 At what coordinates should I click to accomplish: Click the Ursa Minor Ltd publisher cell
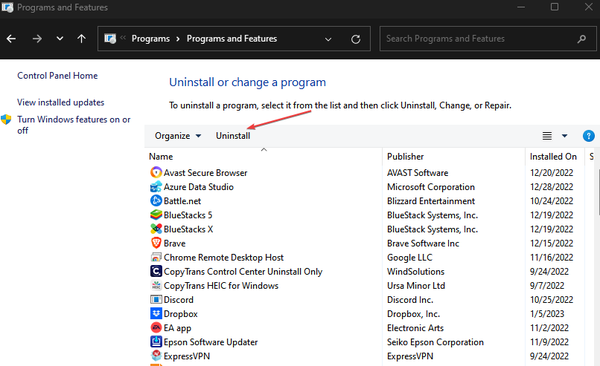416,286
